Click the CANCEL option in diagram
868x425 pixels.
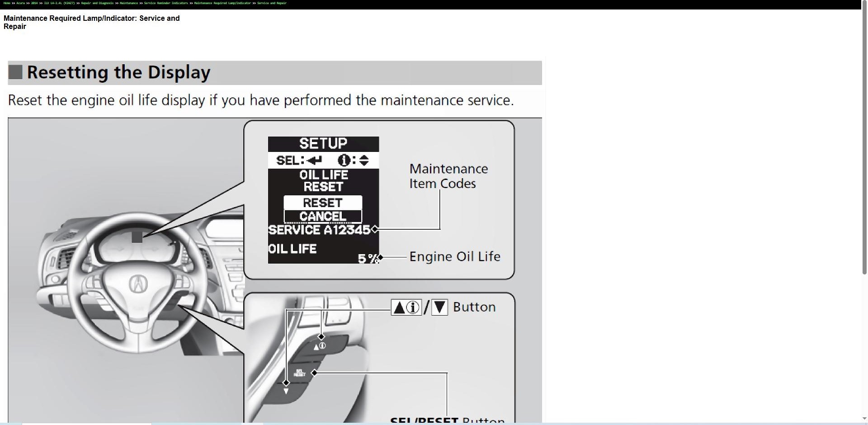point(323,216)
